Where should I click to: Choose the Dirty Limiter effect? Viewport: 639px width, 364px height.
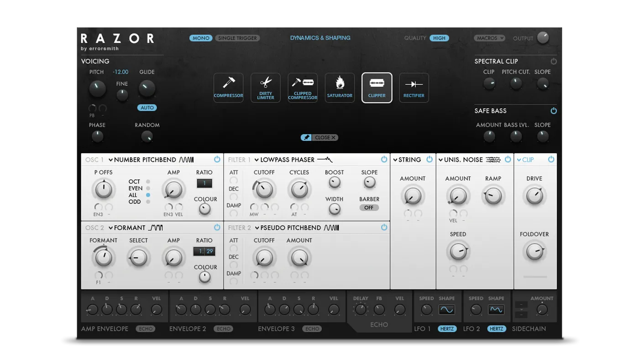[x=266, y=88]
